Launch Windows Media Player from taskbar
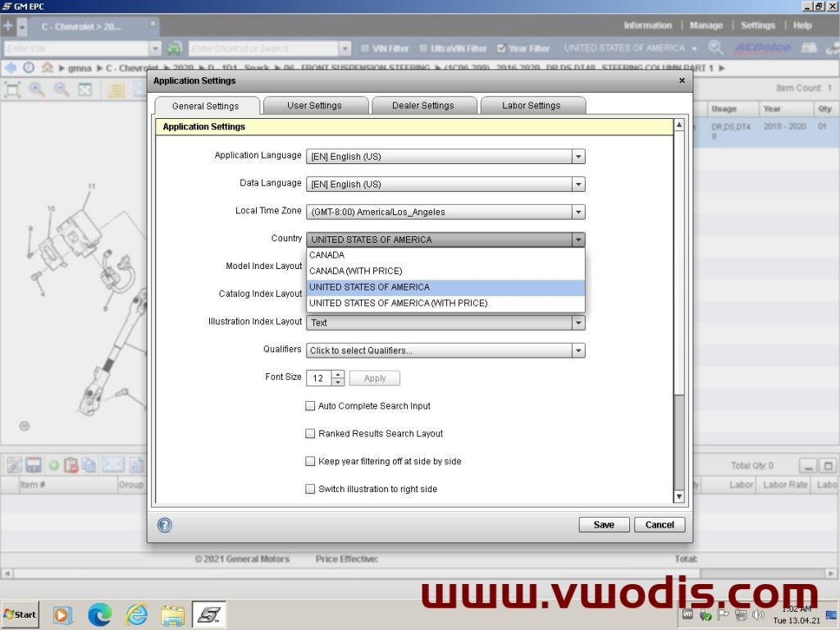840x630 pixels. coord(61,615)
